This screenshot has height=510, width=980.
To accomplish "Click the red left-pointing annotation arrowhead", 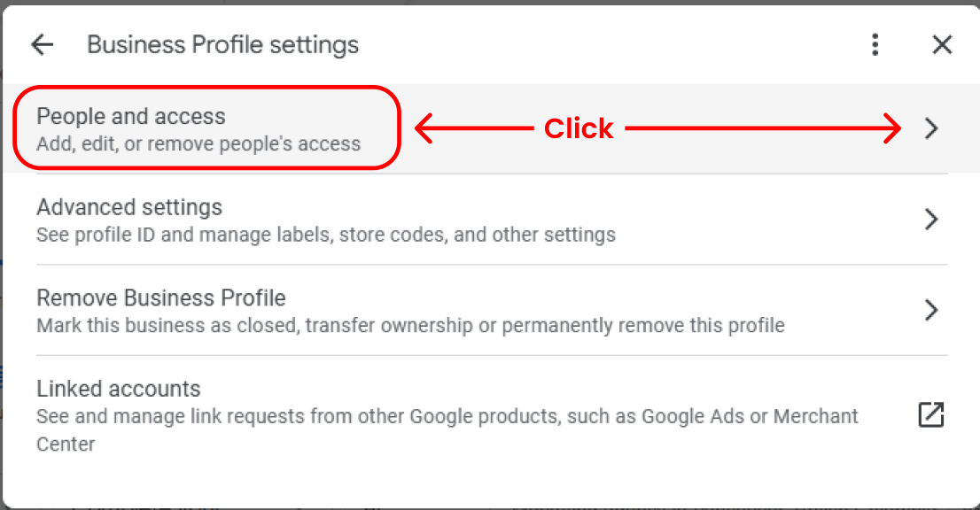I will [x=423, y=129].
